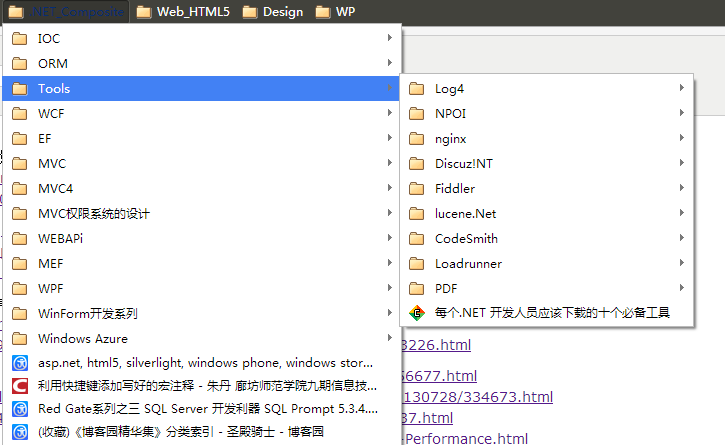Click the Discuz!NT folder icon

[x=417, y=163]
